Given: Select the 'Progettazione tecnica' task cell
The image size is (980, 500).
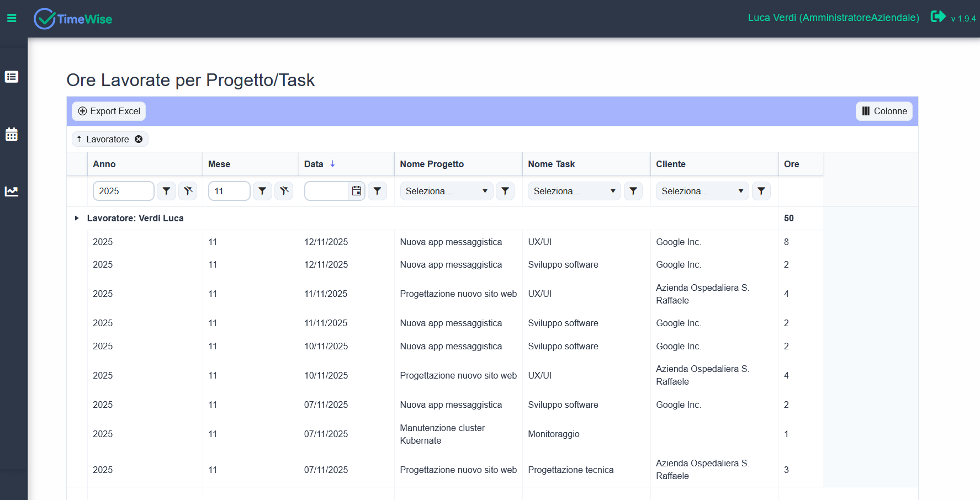Looking at the screenshot, I should [586, 470].
